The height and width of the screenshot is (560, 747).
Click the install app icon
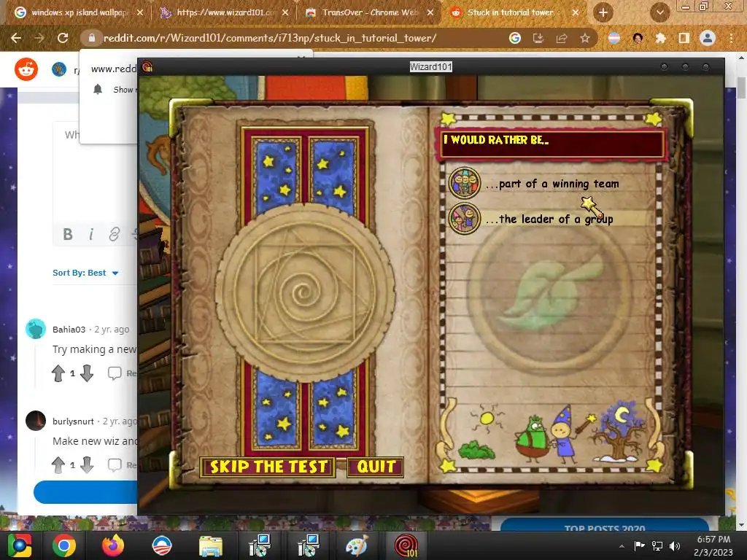(538, 38)
